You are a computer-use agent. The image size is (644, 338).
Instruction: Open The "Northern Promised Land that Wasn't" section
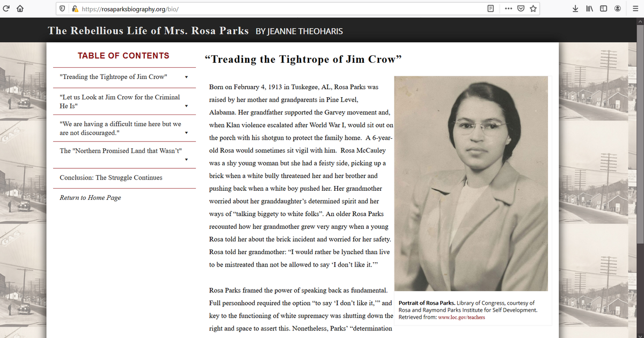coord(121,150)
